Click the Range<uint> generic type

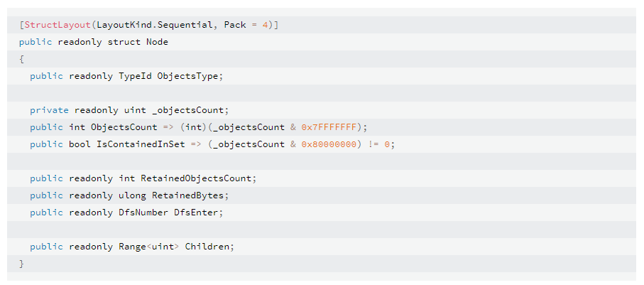[x=149, y=247]
